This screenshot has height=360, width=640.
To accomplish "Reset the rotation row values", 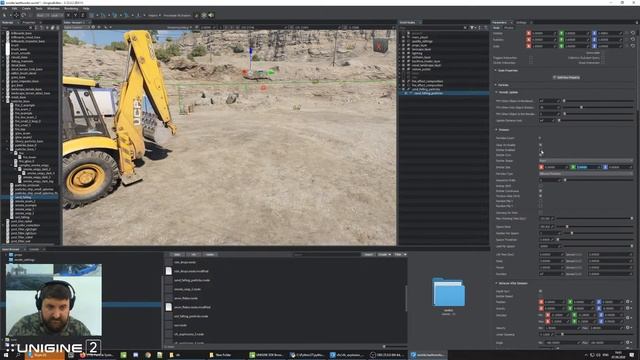I will [633, 40].
